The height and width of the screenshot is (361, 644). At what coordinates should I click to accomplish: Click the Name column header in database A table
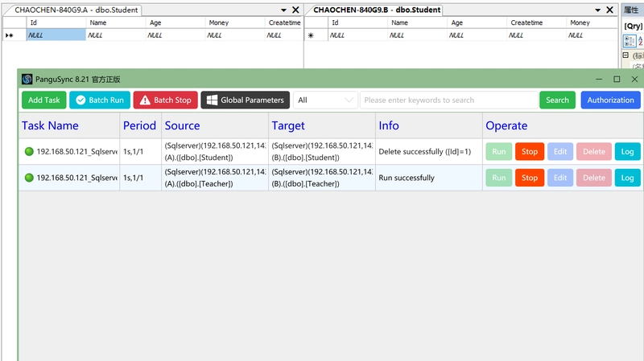[116, 23]
